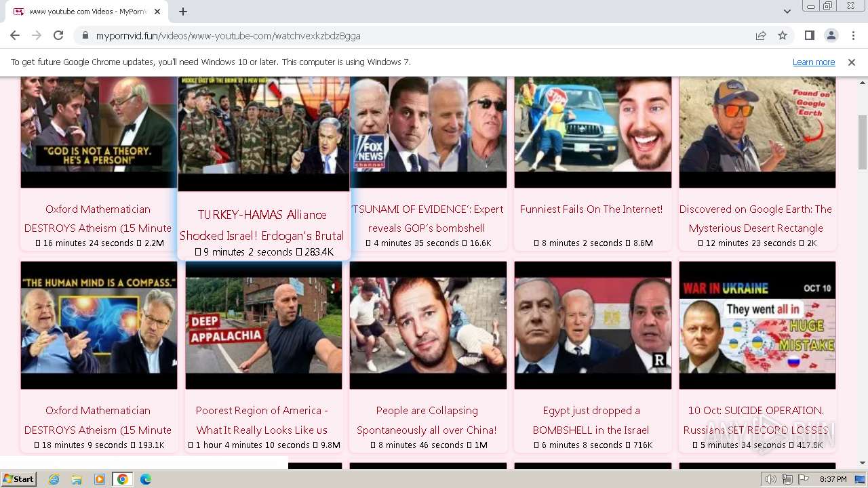This screenshot has width=868, height=488.
Task: Open Turkey-Hamas soldiers thumbnail
Action: (264, 134)
